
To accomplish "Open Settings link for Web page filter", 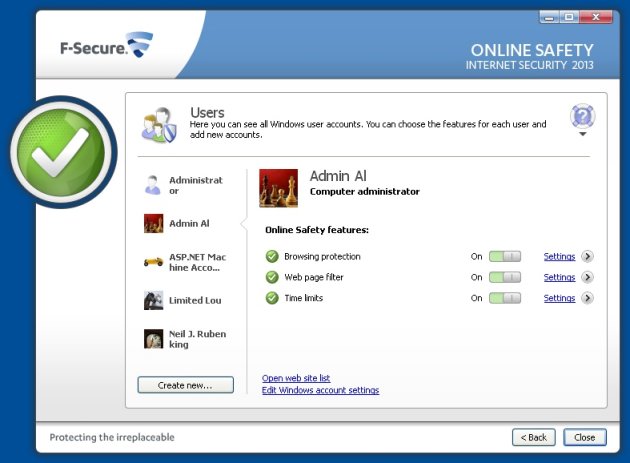I will [x=559, y=277].
